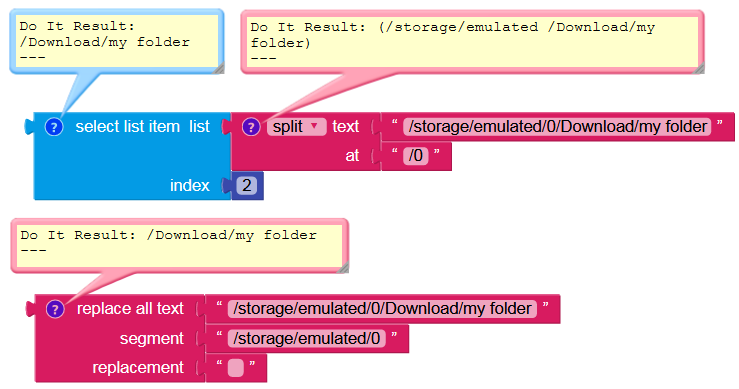Edit the '/0' text field
739x389 pixels.
(416, 156)
